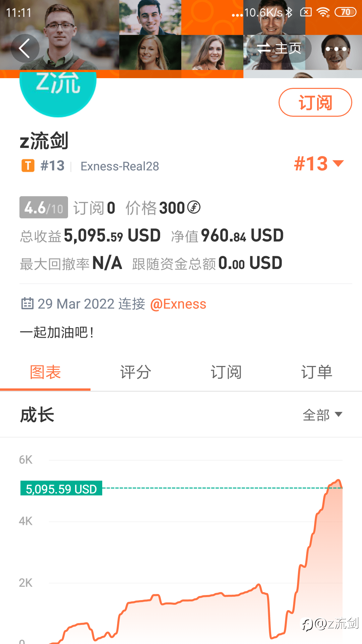Go to the 订单 orders tab
The height and width of the screenshot is (644, 362).
tap(317, 372)
